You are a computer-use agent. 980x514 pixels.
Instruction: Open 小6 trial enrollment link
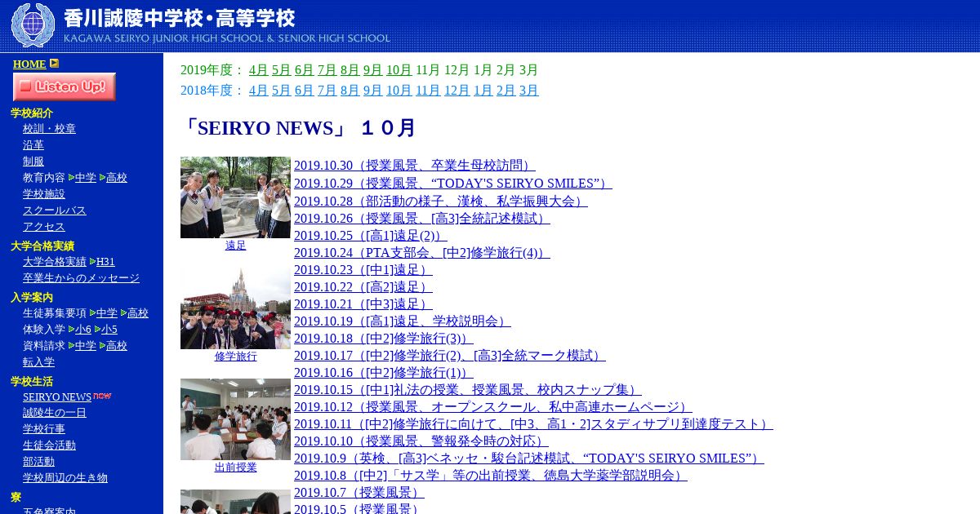pyautogui.click(x=83, y=330)
